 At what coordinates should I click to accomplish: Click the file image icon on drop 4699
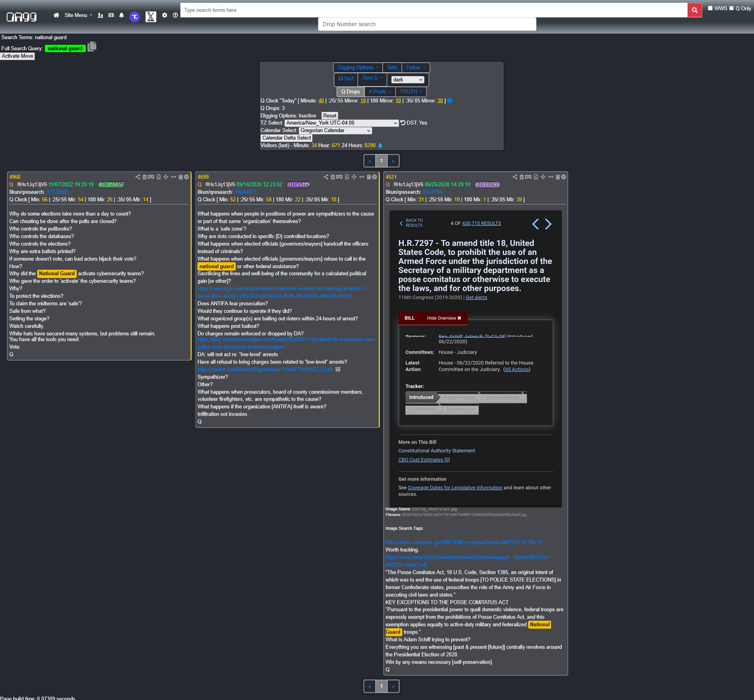347,177
